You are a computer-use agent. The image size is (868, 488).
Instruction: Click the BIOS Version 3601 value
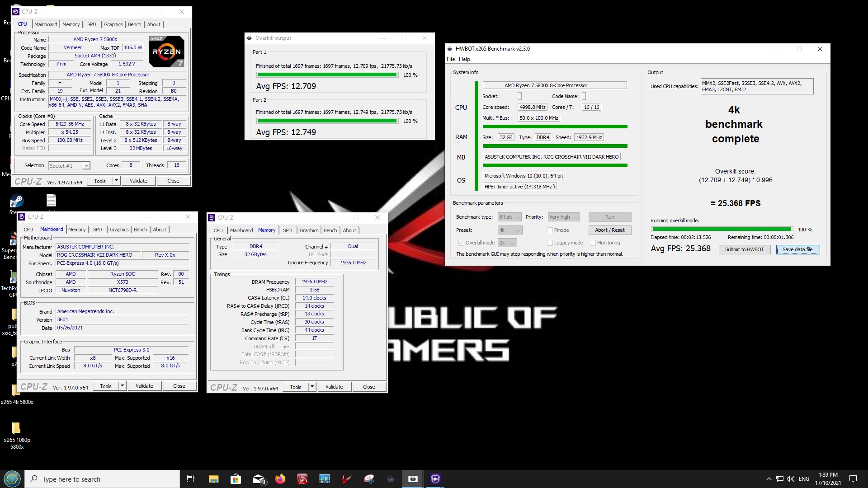[x=122, y=319]
